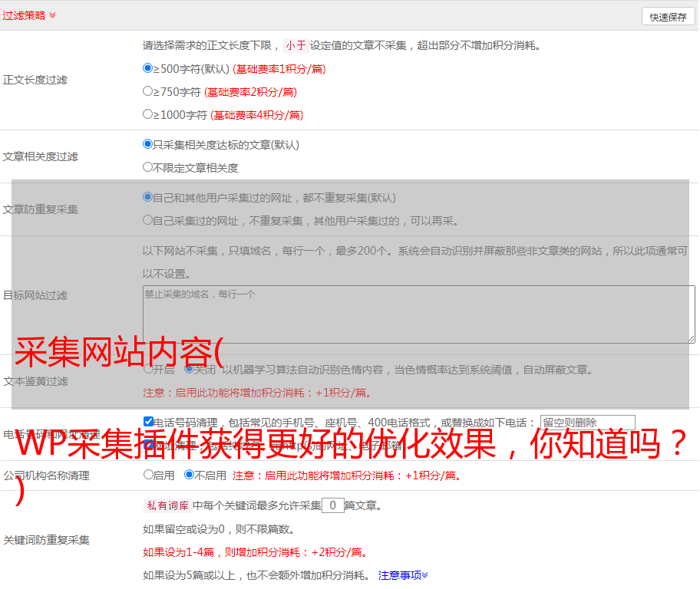Select 自己采集过的网址,不重复采集 option
The height and width of the screenshot is (589, 700).
(x=147, y=219)
